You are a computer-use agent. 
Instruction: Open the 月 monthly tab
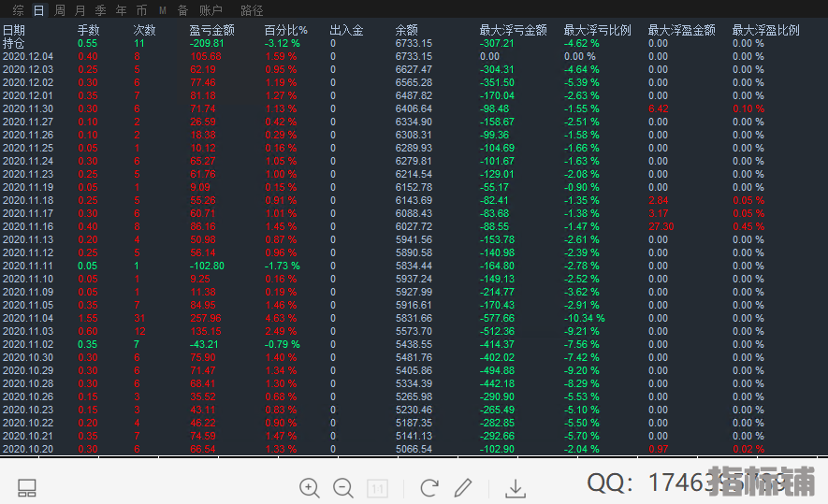[x=80, y=10]
